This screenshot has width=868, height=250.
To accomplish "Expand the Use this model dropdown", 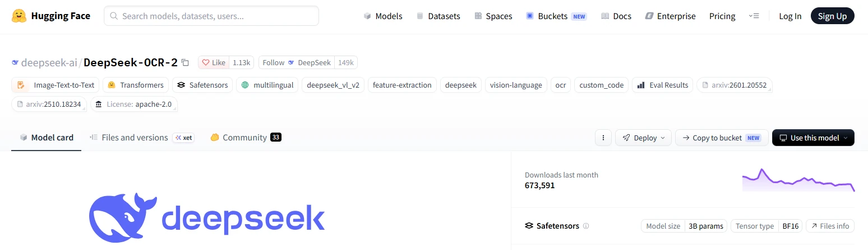I will [x=813, y=138].
